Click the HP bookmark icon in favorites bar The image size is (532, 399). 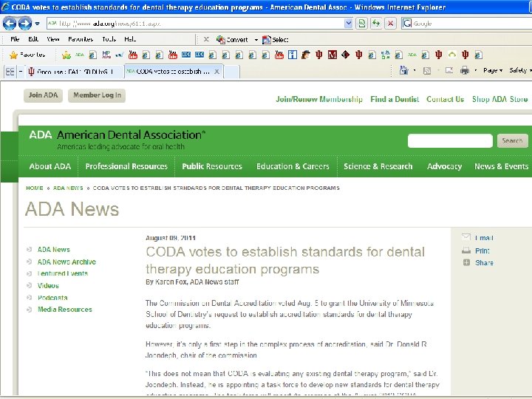click(x=106, y=55)
